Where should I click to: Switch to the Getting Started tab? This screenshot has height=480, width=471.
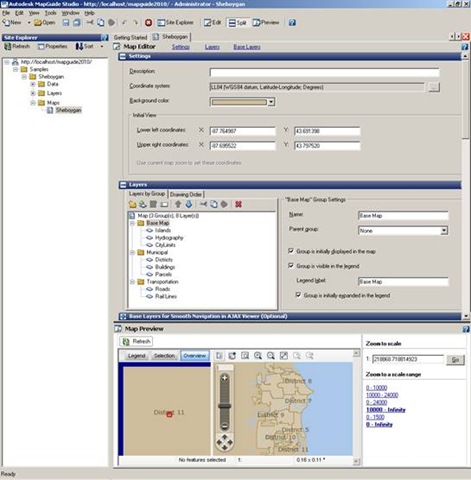130,37
